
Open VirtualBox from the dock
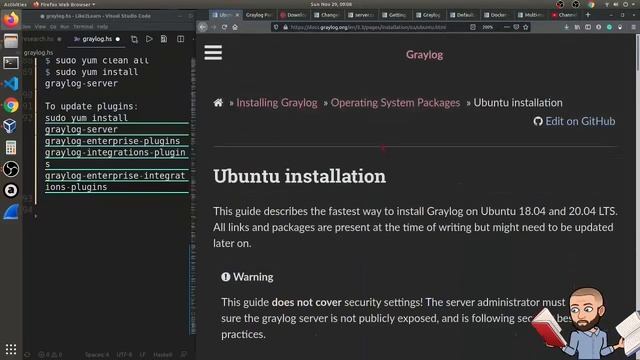click(10, 126)
